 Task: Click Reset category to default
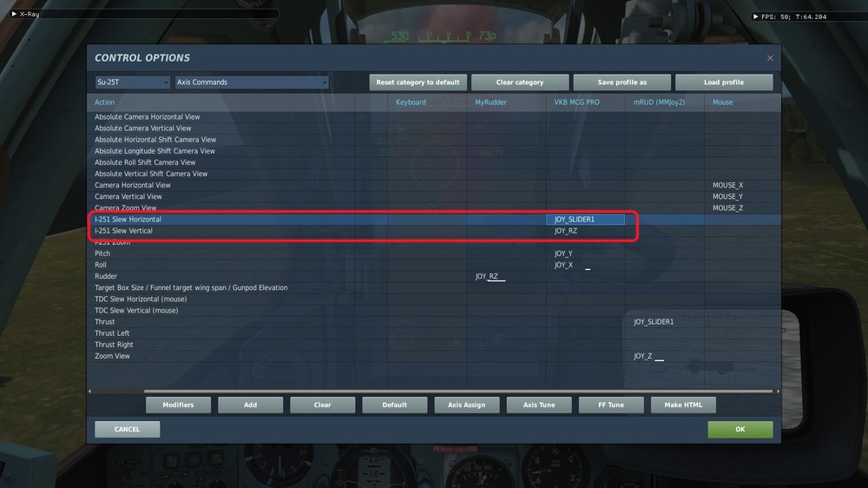tap(418, 82)
